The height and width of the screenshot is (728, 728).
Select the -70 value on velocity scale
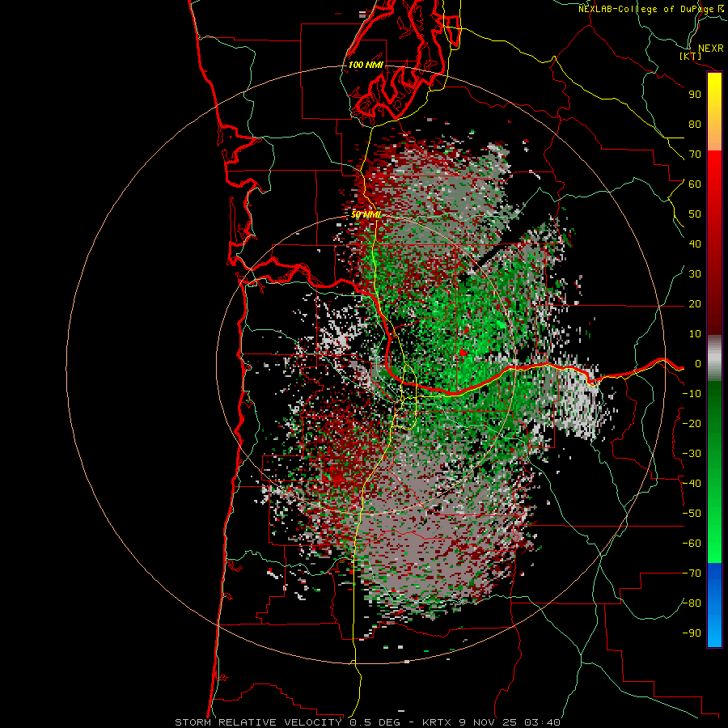[692, 574]
